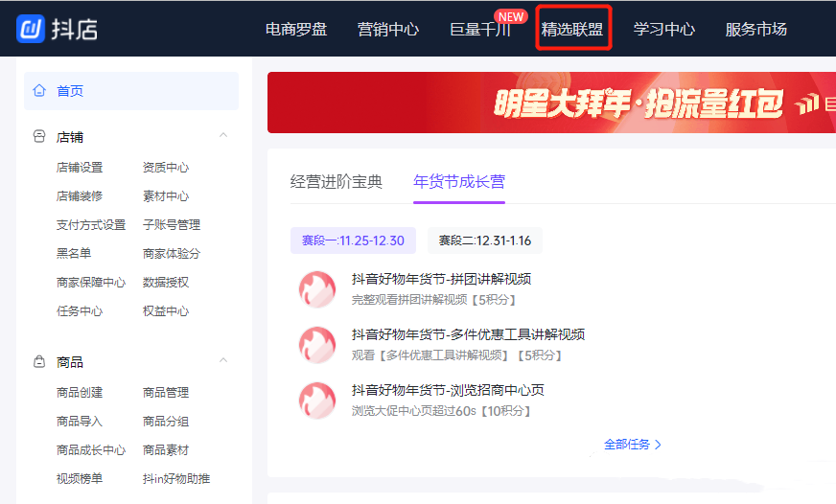Open 支付方式设置 in the sidebar

(x=91, y=225)
